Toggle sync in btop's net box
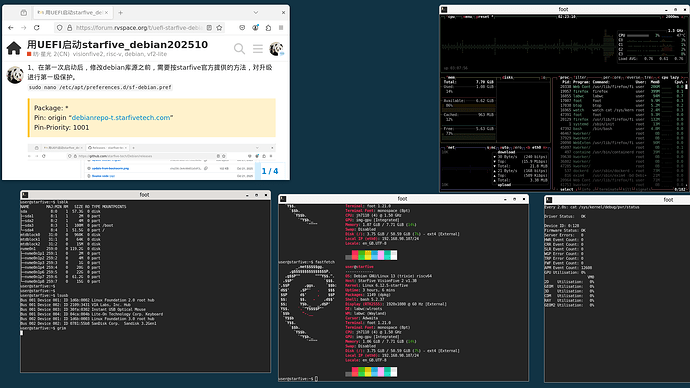This screenshot has height=388, width=690. click(x=492, y=148)
